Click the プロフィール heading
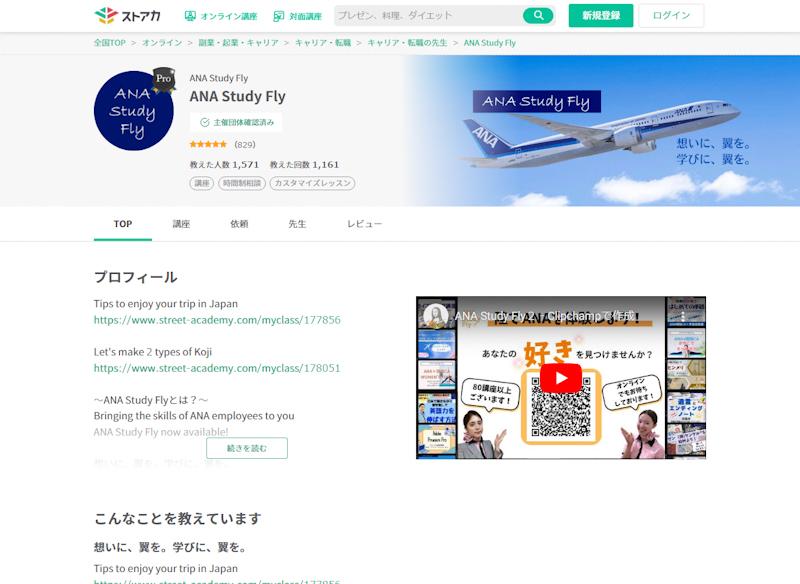The image size is (800, 584). [136, 277]
